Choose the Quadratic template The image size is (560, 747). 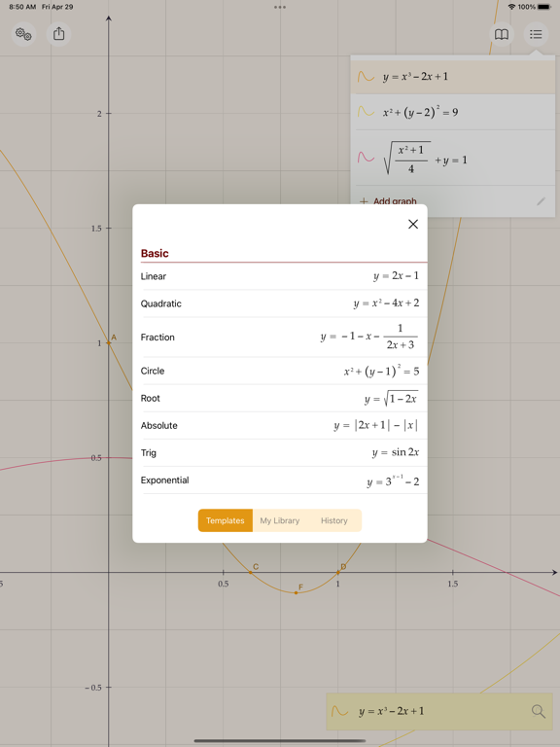[280, 303]
